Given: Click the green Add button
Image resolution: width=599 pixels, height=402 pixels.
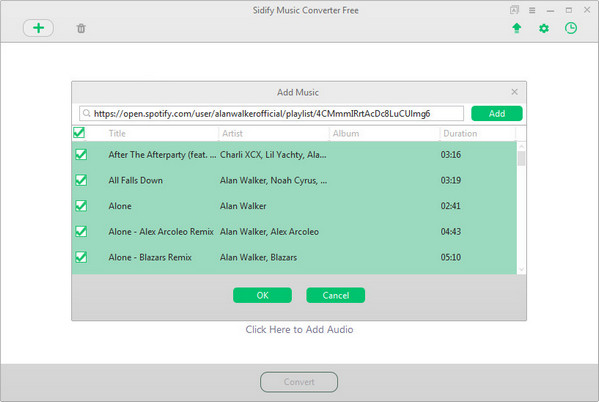Looking at the screenshot, I should [x=497, y=113].
